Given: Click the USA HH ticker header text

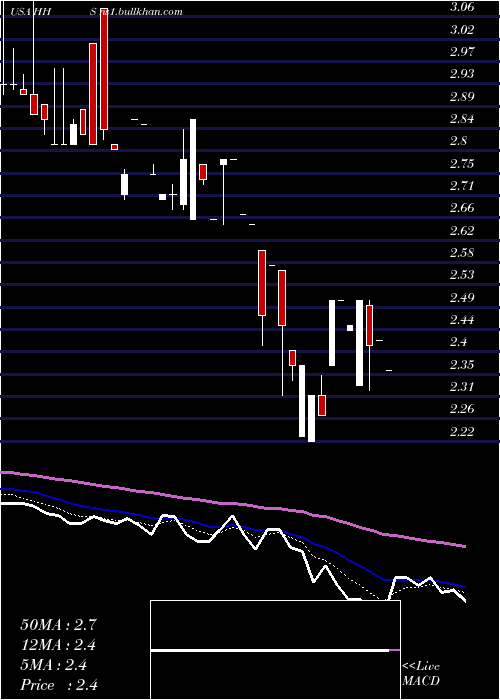Looking at the screenshot, I should coord(31,12).
